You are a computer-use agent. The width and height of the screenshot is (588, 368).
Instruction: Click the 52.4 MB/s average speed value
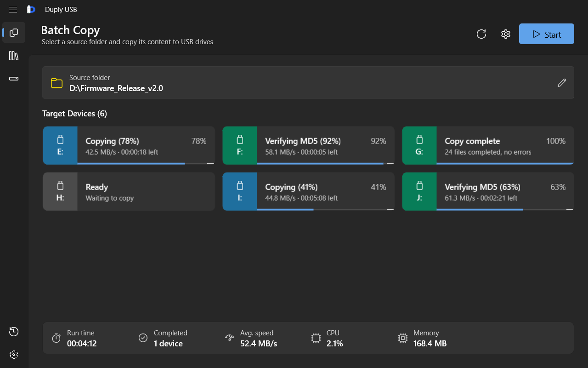tap(259, 344)
